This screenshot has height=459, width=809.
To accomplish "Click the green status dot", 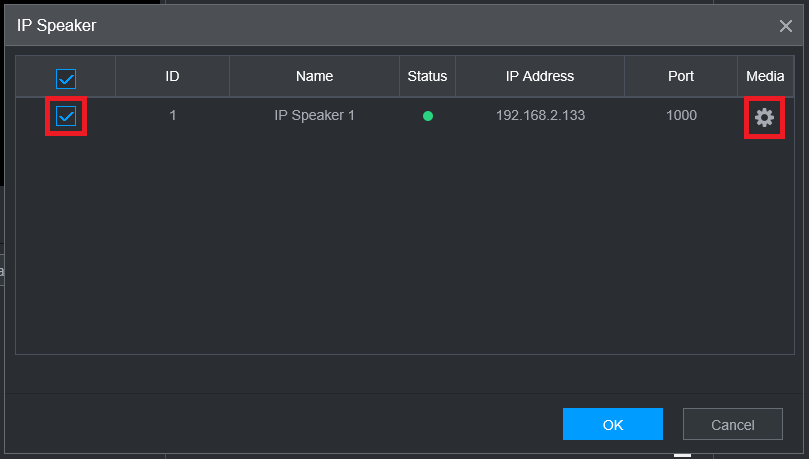I will tap(428, 116).
